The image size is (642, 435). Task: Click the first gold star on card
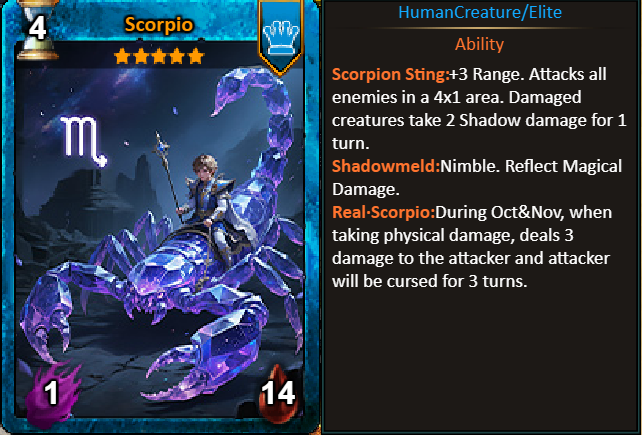[x=122, y=56]
